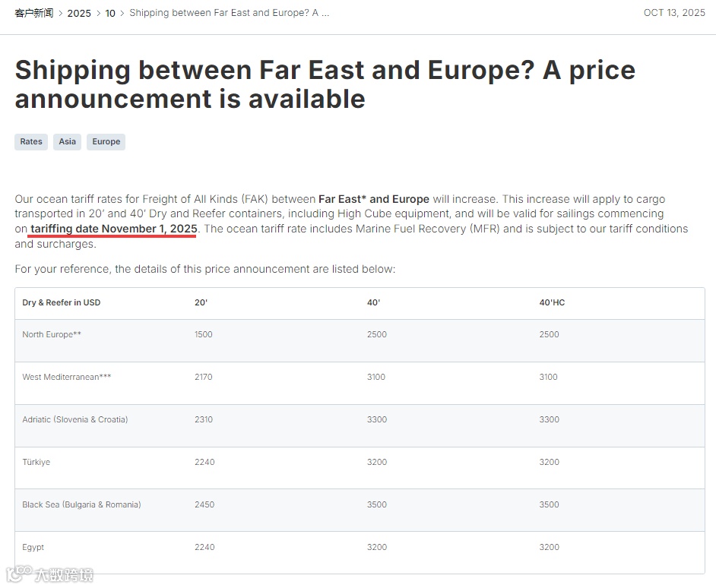Click the Türkiye row label
The image size is (716, 588).
[x=36, y=462]
